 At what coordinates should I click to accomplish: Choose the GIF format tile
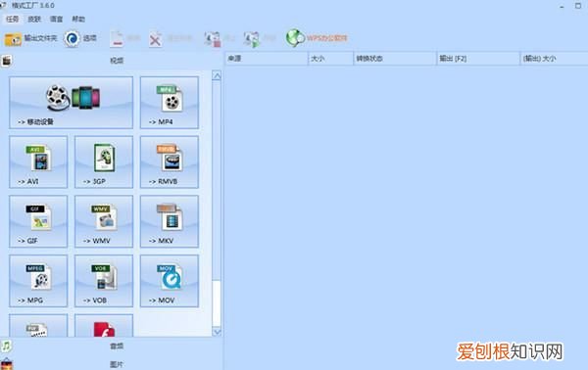point(38,221)
